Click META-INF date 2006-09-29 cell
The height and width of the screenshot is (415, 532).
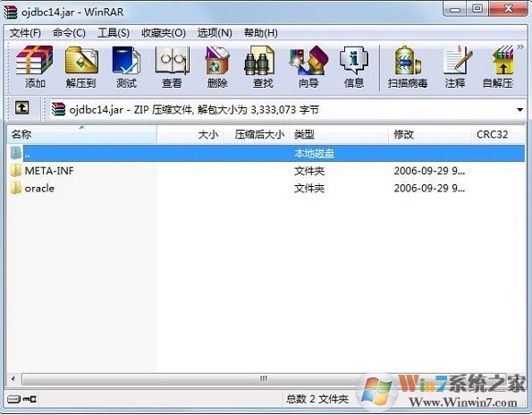click(x=429, y=171)
